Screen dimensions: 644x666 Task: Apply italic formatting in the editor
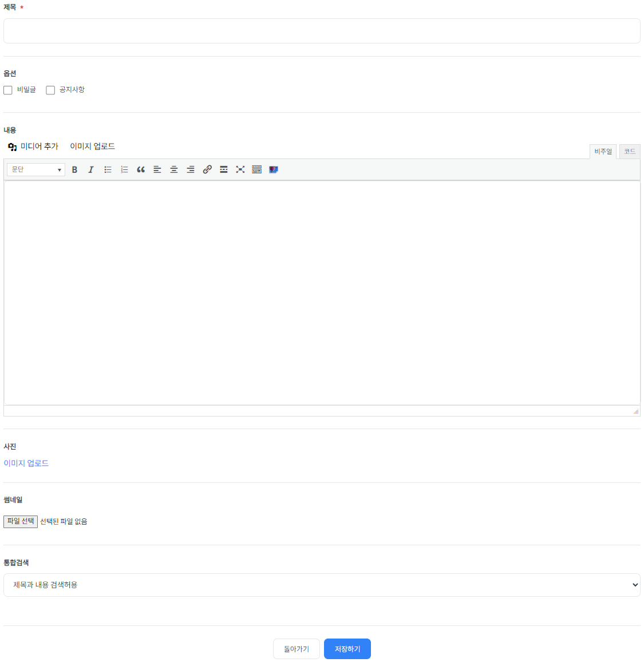point(91,169)
